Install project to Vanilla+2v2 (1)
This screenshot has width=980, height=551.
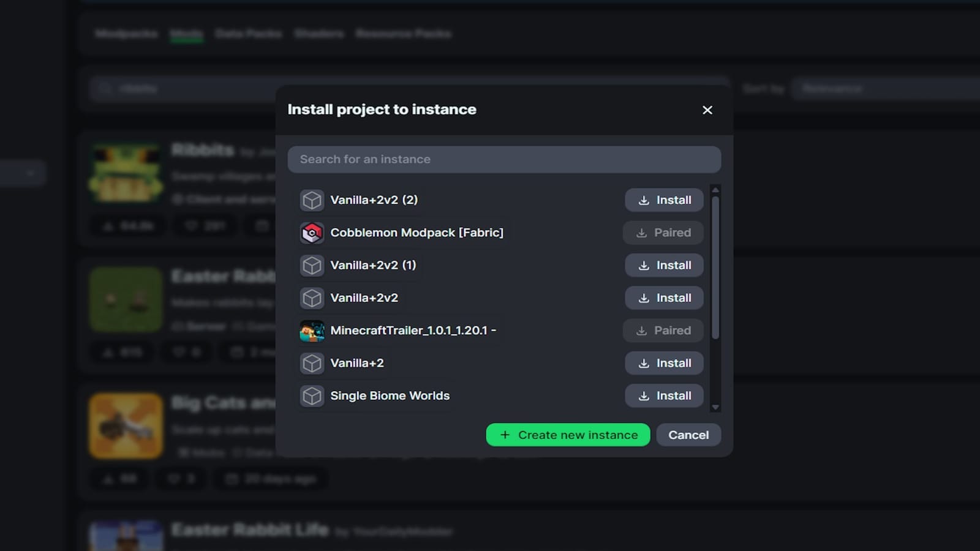point(664,266)
